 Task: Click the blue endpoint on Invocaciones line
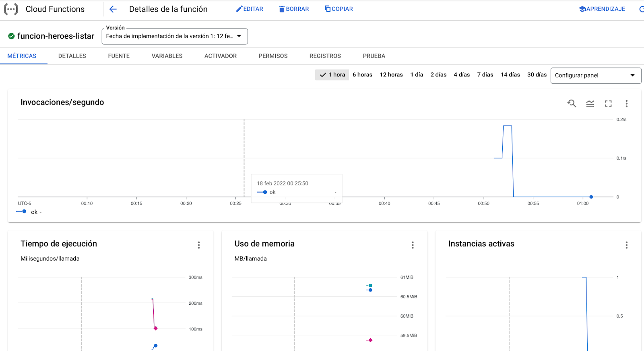pos(591,197)
